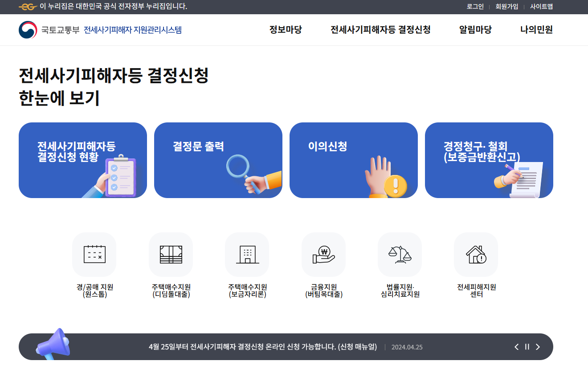Click 주택매수지원 (보금자리론) label

[247, 291]
